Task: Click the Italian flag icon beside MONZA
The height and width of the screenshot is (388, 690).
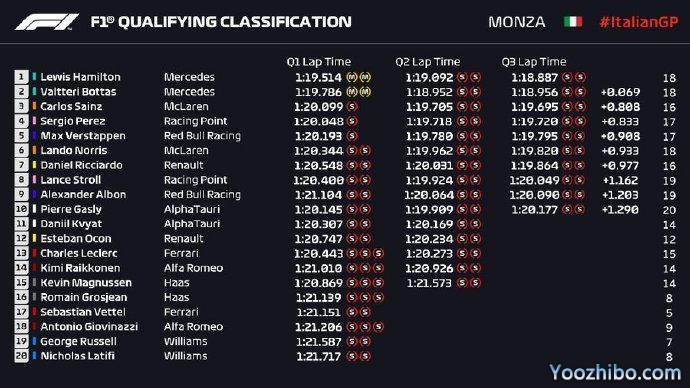Action: [573, 22]
